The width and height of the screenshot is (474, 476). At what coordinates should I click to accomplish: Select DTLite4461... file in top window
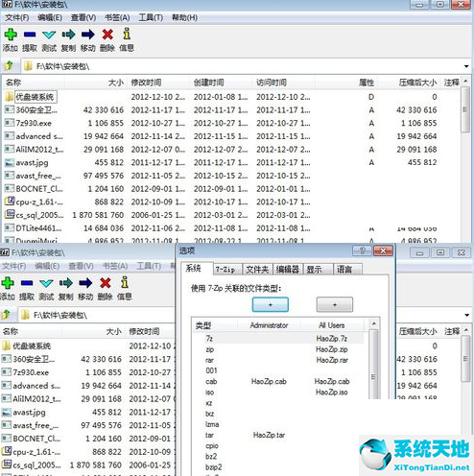point(38,228)
